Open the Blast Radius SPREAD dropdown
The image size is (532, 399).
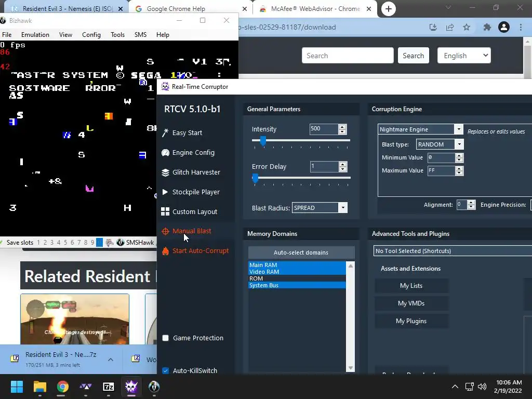coord(343,208)
